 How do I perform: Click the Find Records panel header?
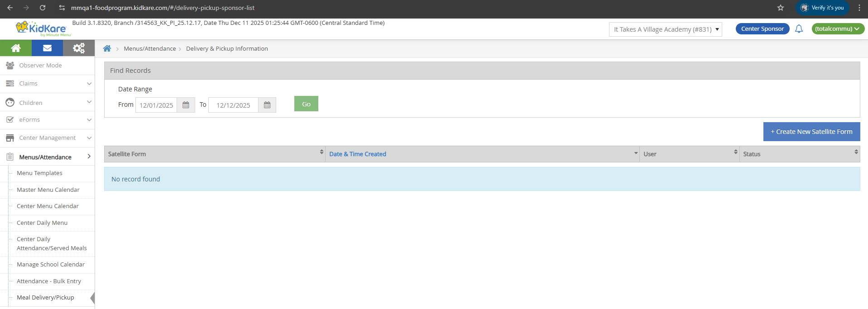(x=482, y=71)
